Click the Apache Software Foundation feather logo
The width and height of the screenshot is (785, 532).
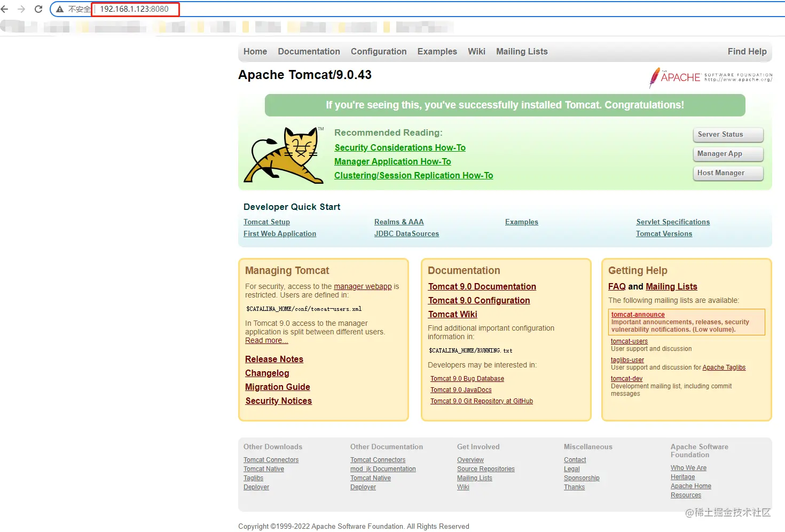710,77
